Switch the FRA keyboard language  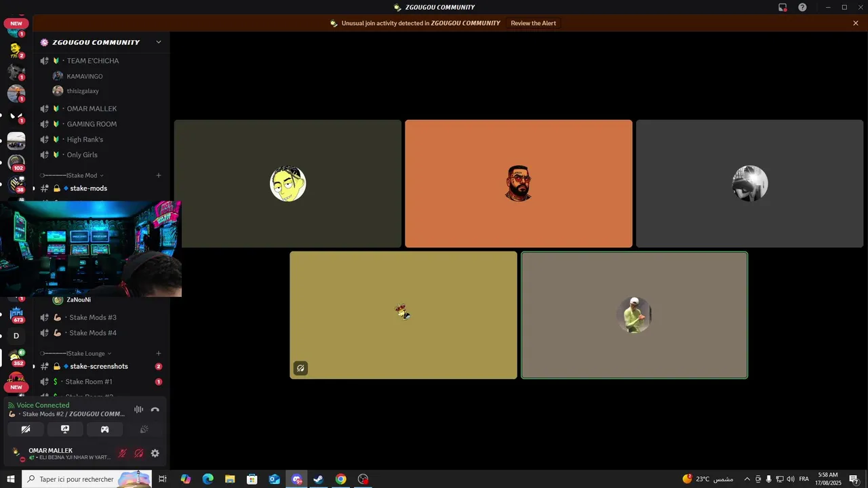click(804, 479)
